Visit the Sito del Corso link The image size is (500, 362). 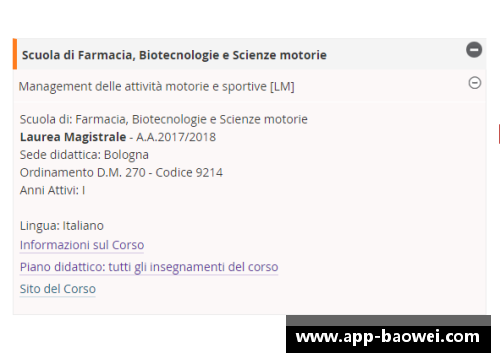click(58, 289)
